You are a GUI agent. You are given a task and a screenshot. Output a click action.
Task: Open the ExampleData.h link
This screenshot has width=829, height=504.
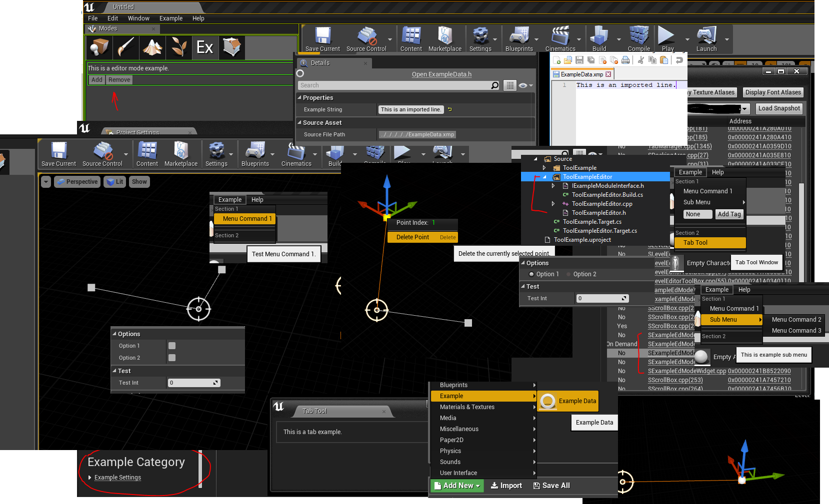click(441, 74)
